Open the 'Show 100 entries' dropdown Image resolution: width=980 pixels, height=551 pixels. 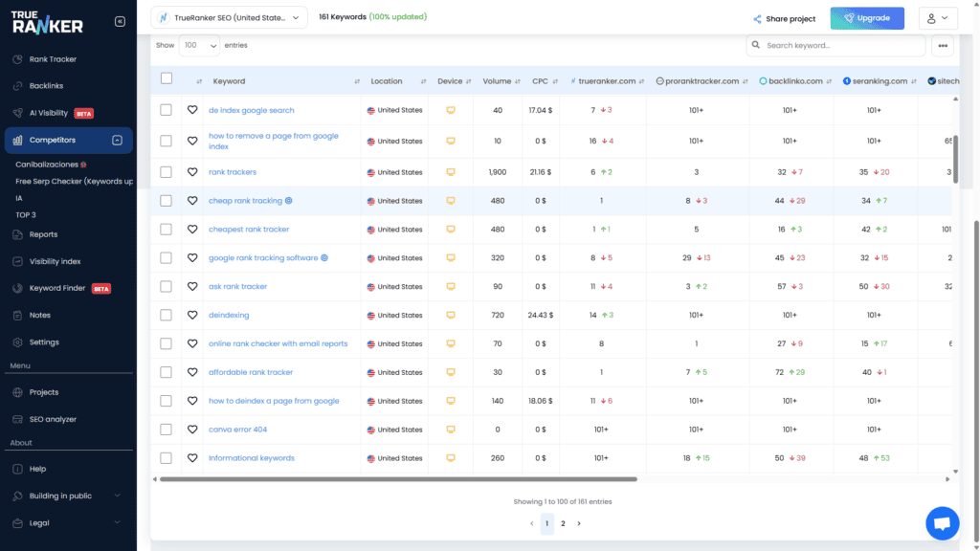(x=198, y=44)
